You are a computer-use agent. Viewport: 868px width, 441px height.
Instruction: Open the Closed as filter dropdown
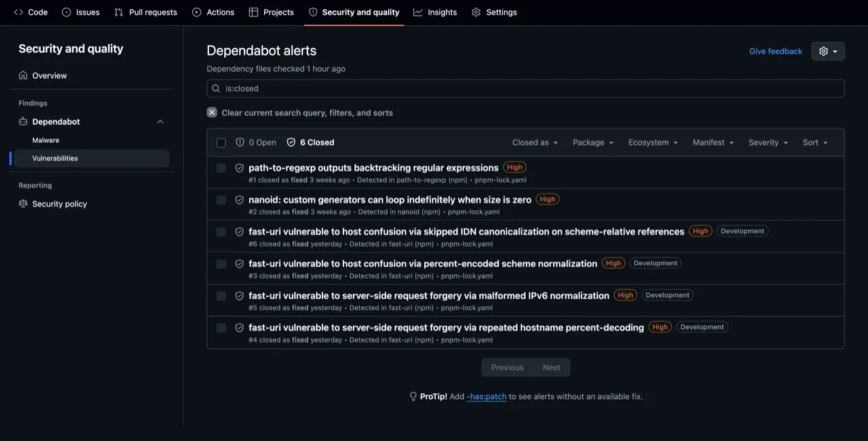pos(535,142)
